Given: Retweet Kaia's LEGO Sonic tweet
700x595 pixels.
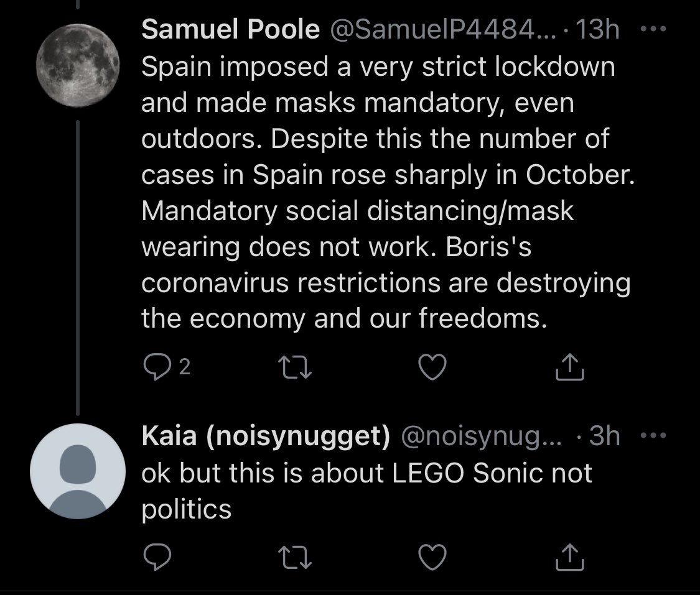Looking at the screenshot, I should [x=295, y=558].
